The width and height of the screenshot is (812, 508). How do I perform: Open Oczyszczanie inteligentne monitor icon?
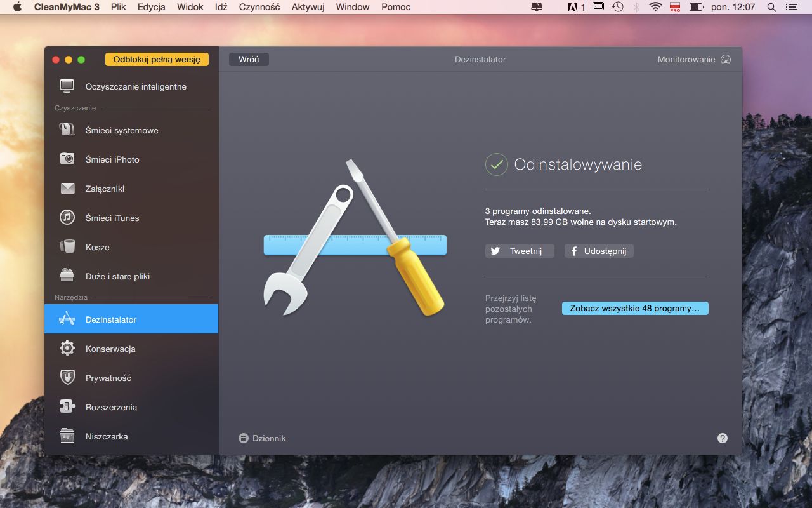click(67, 86)
